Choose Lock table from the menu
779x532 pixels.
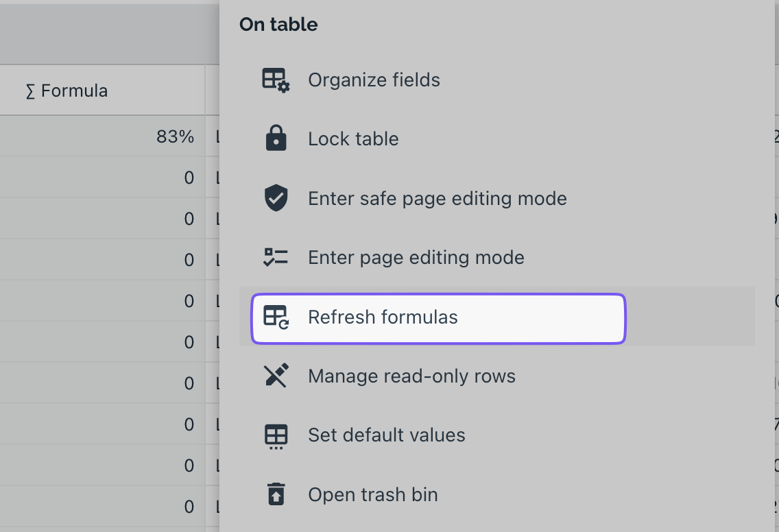496,138
